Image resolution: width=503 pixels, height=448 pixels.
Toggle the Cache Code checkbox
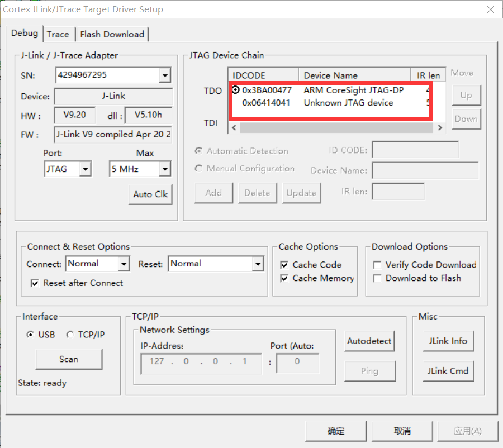284,265
